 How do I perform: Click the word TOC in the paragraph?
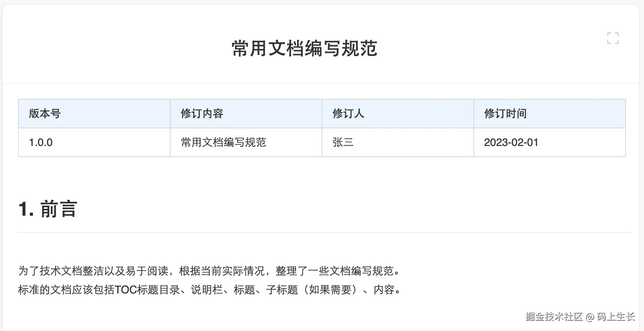[125, 290]
